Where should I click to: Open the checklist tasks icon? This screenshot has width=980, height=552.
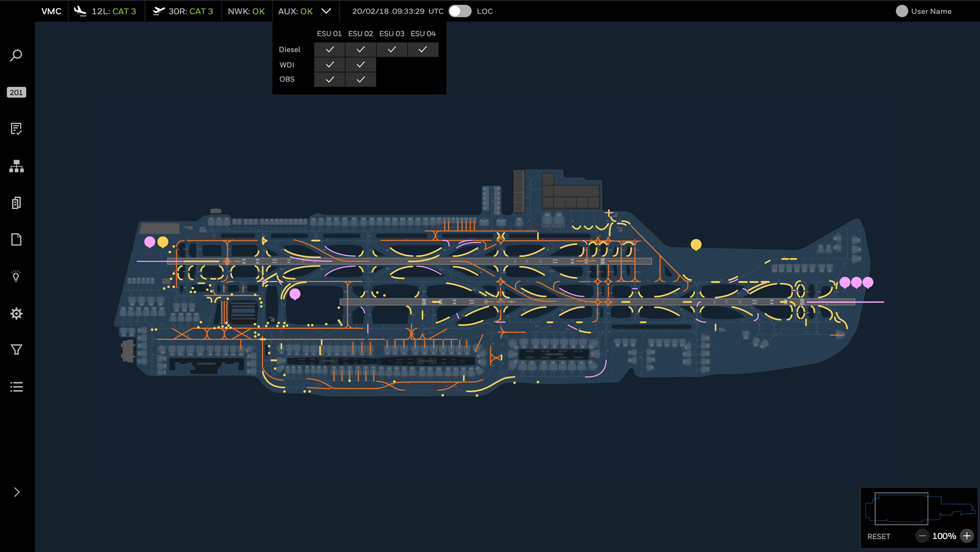16,129
